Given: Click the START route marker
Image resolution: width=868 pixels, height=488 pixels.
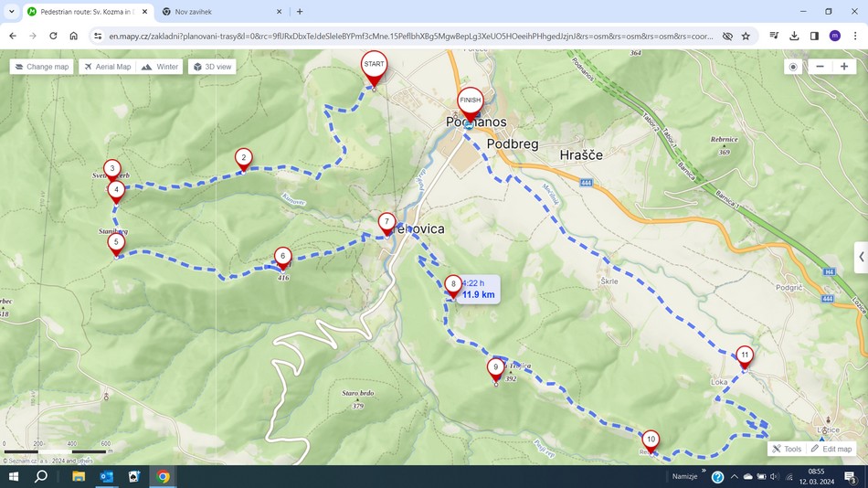Looking at the screenshot, I should click(374, 67).
